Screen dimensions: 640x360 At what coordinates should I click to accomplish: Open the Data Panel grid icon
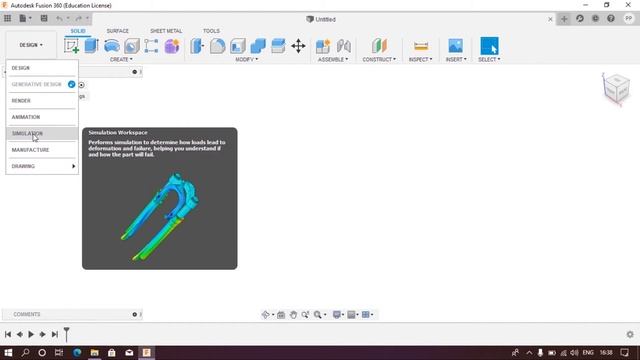pos(7,18)
